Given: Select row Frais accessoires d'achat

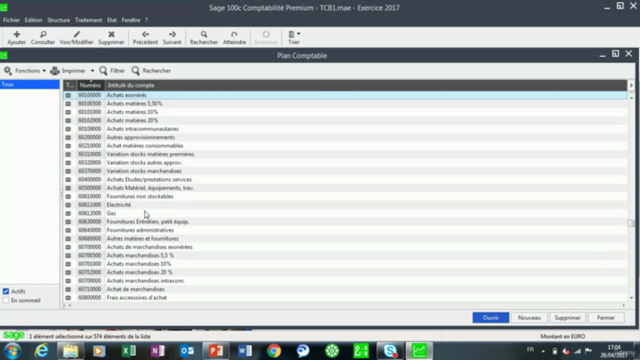Looking at the screenshot, I should [345, 298].
